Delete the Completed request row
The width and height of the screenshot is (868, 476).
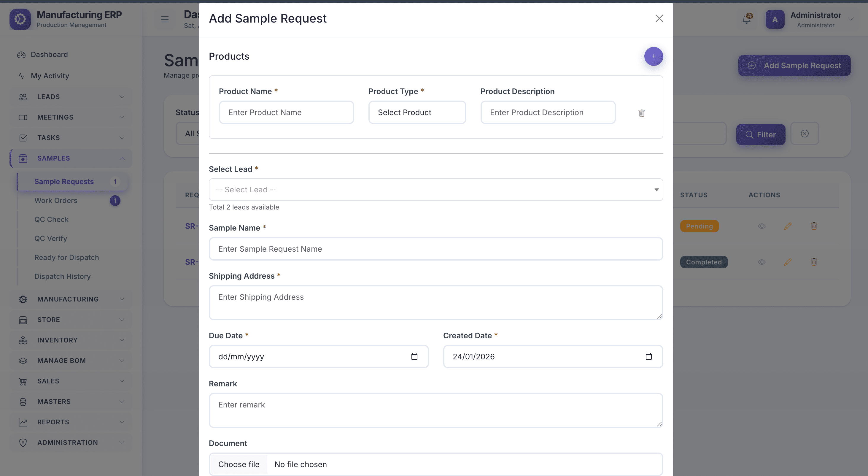coord(813,262)
